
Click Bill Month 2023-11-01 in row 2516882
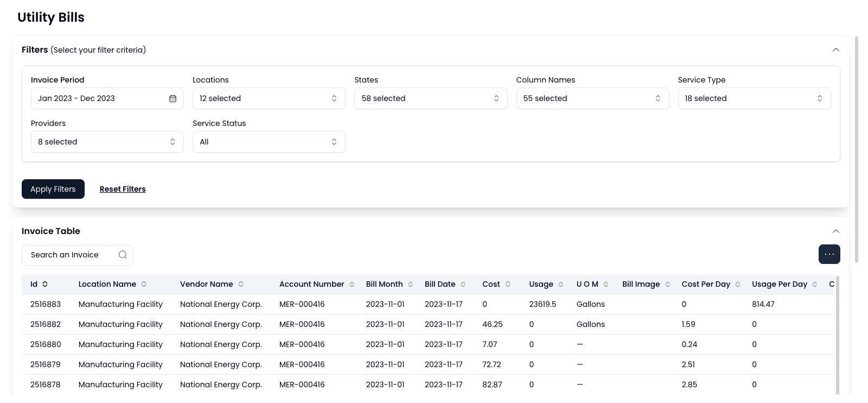(x=385, y=324)
